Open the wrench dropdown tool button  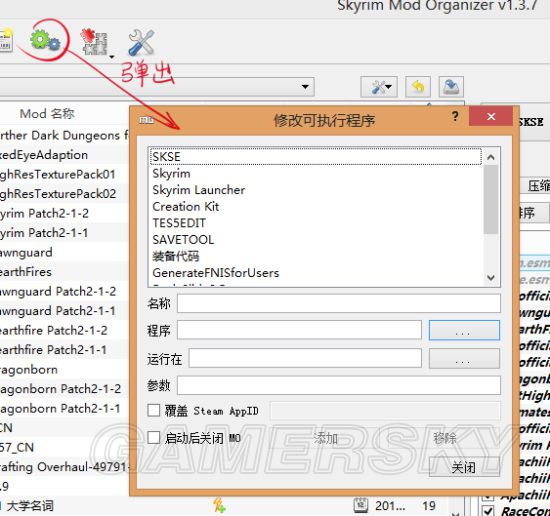[x=379, y=87]
